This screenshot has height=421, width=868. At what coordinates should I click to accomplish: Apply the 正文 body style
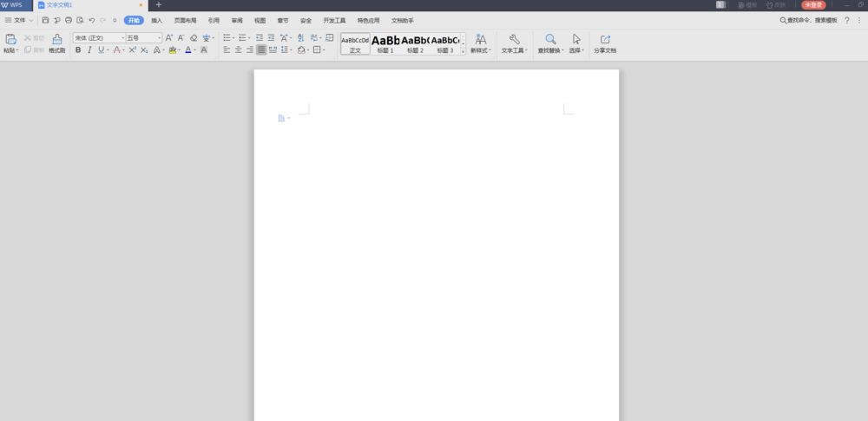pos(355,43)
